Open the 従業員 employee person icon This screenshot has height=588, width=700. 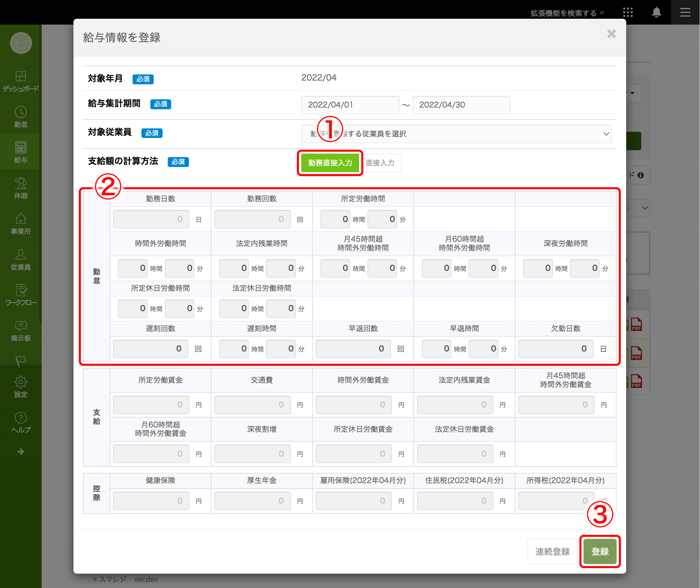21,255
